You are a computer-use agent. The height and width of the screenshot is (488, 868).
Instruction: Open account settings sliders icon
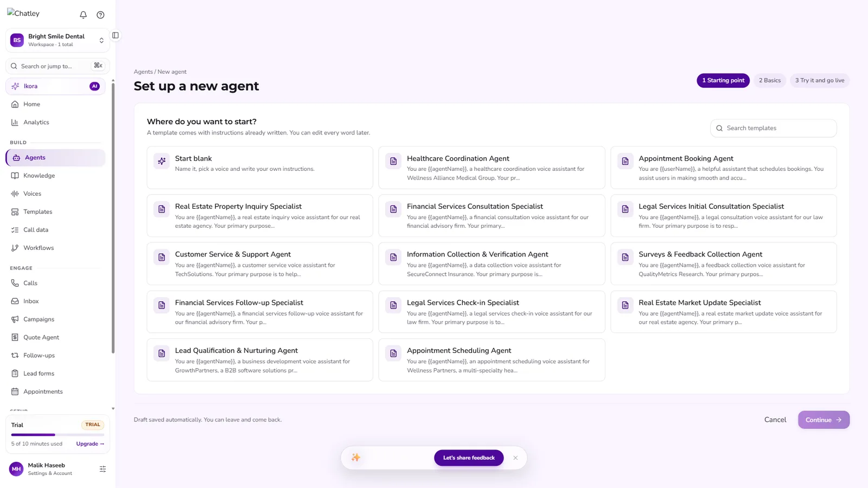point(103,469)
